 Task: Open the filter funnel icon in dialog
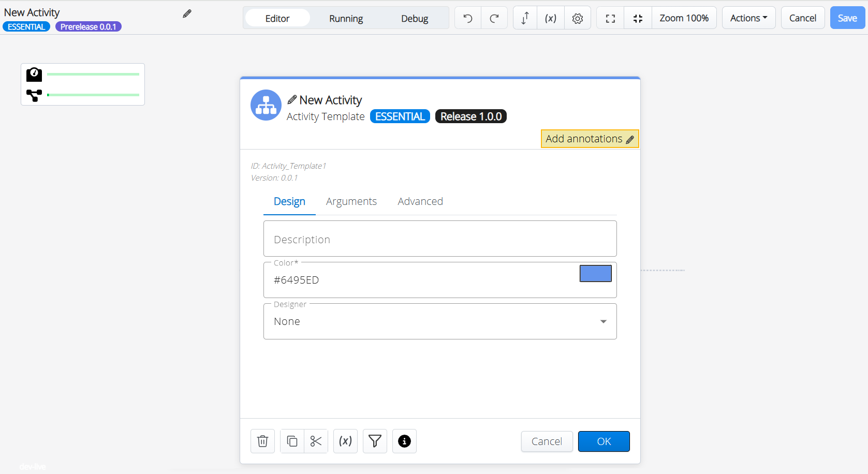375,441
